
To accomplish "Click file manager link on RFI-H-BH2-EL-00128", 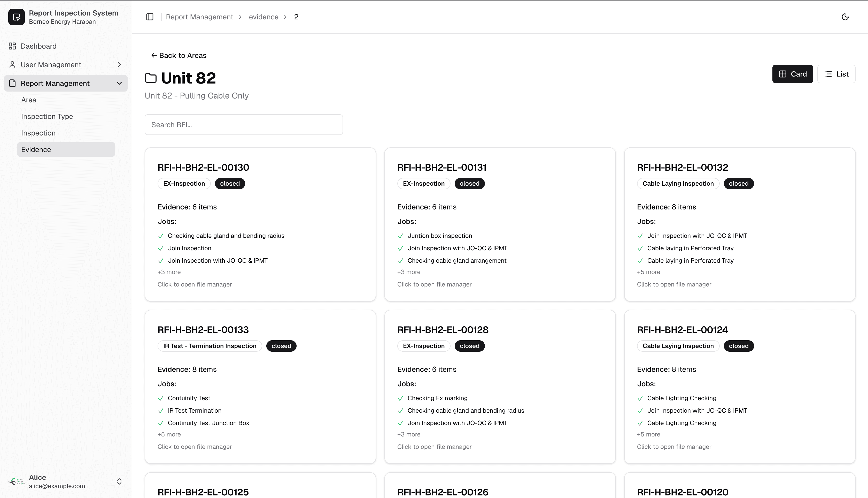I will pyautogui.click(x=434, y=447).
